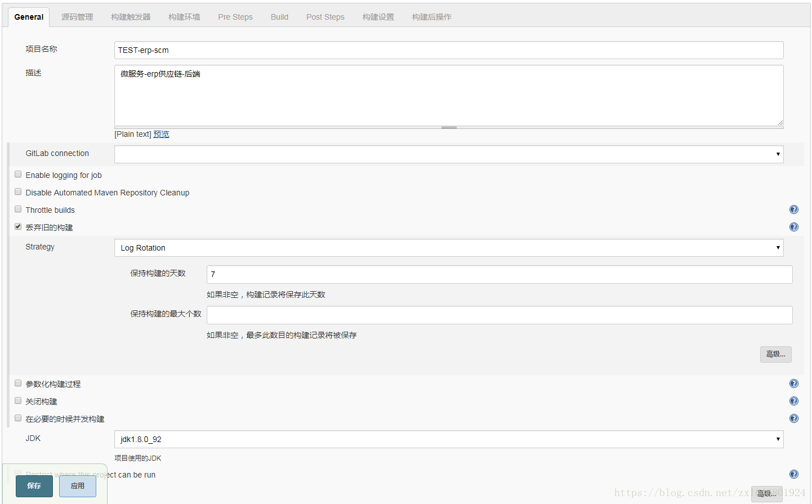Select the 构建环境 tab
This screenshot has width=812, height=504.
pos(184,17)
